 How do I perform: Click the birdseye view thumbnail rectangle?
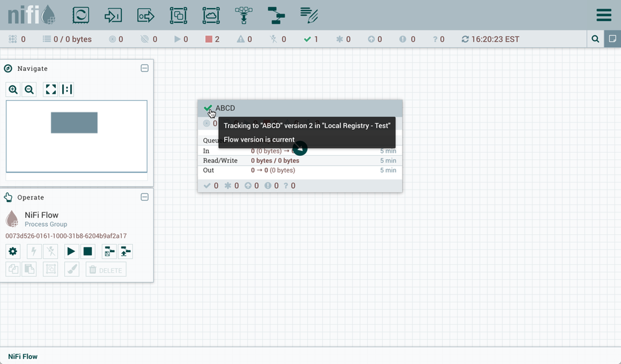(x=74, y=122)
